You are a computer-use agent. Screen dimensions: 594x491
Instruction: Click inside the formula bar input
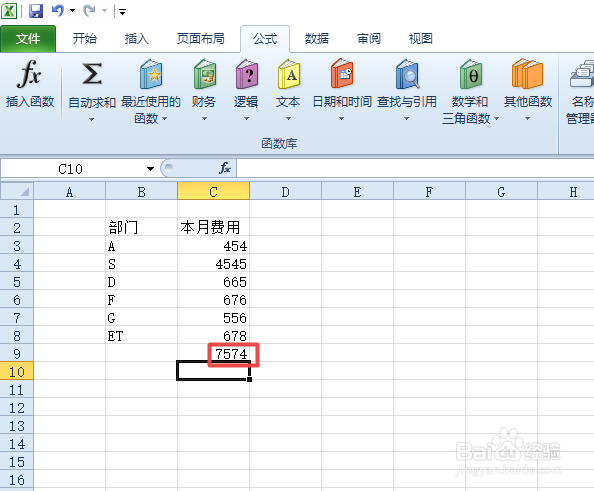coord(415,168)
